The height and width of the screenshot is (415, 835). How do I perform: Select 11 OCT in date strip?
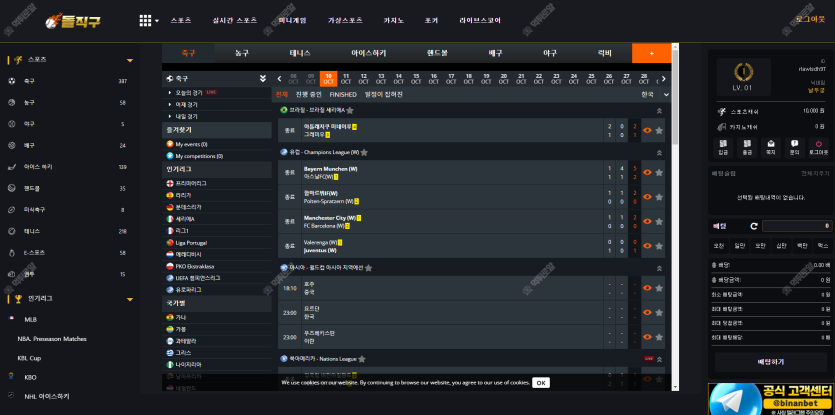[346, 78]
